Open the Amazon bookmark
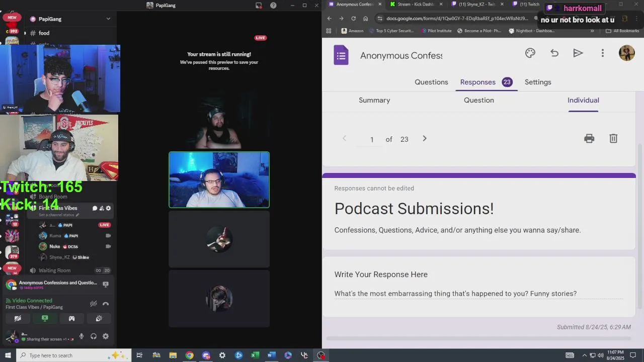The width and height of the screenshot is (644, 362). [352, 31]
